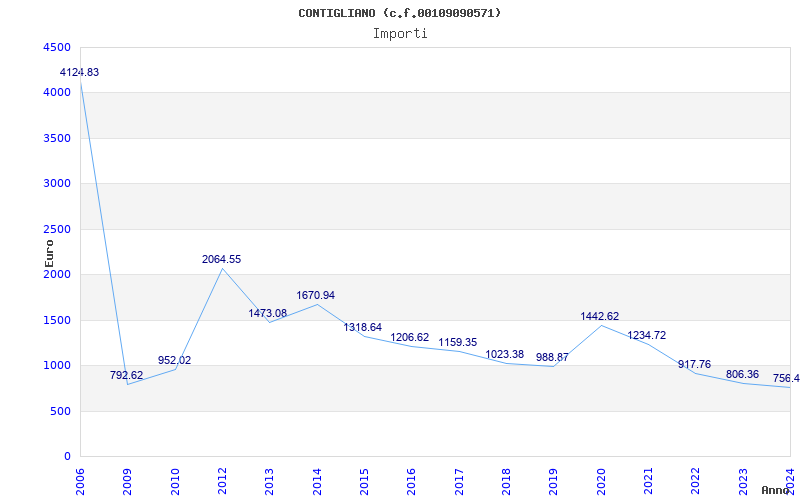800x500 pixels.
Task: Click the 2010 year label on x-axis
Action: coord(175,483)
